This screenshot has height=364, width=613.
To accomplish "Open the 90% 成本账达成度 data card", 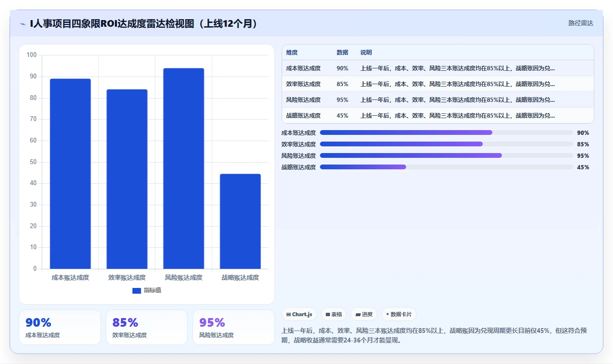I will 60,327.
